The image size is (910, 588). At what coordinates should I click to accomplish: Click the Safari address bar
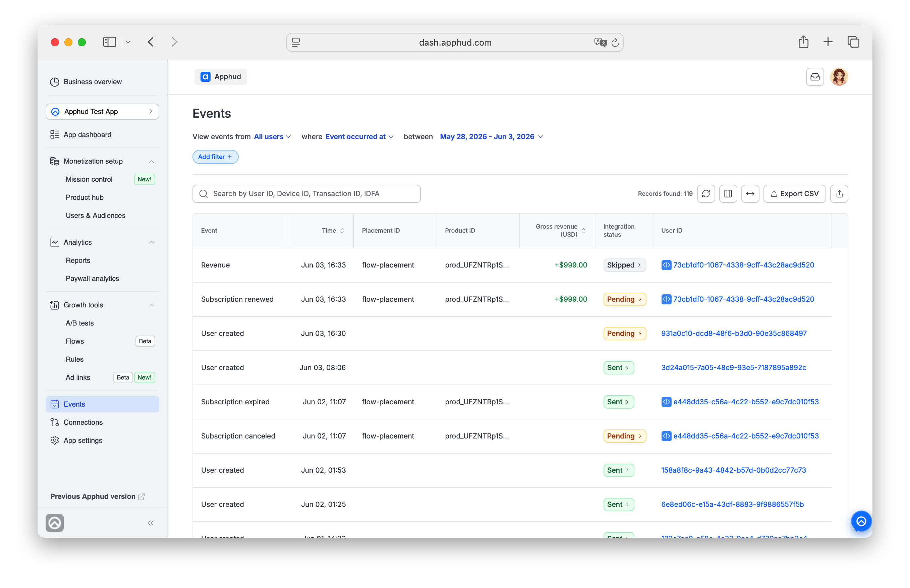454,42
